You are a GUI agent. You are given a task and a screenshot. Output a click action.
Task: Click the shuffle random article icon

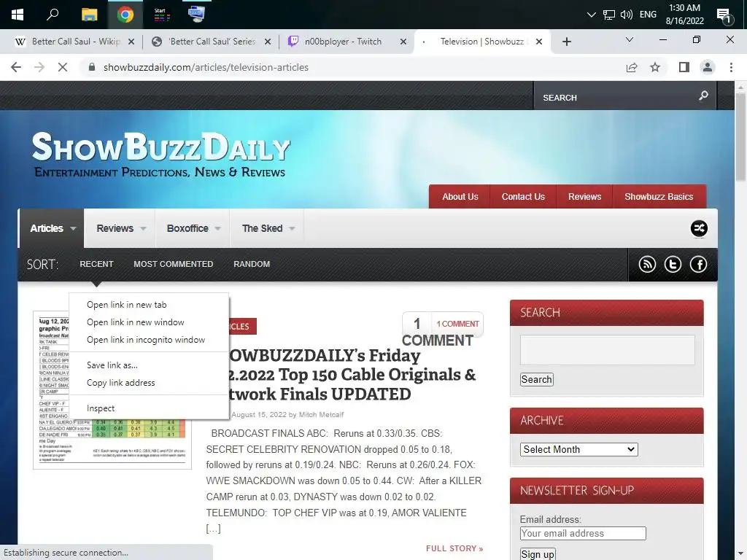click(x=699, y=228)
